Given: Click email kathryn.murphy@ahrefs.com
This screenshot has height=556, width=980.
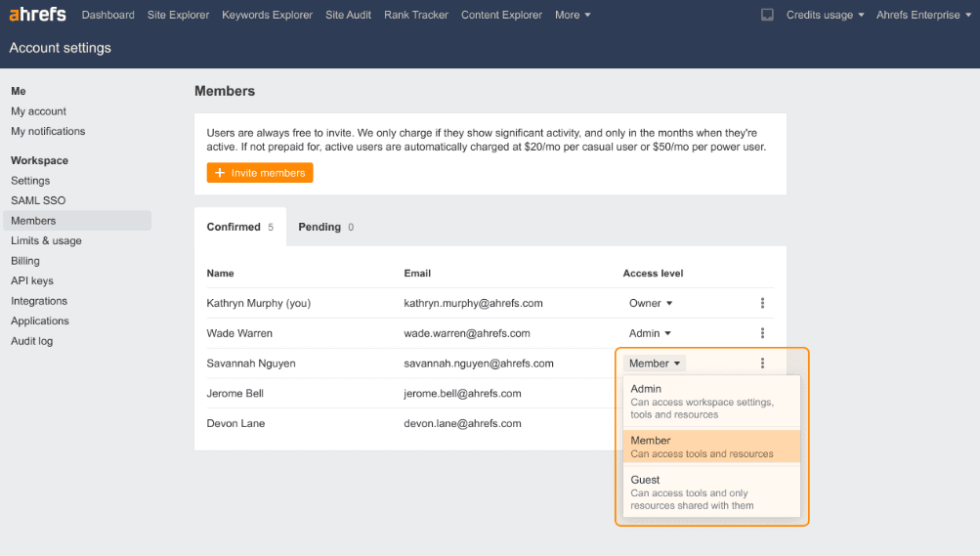Looking at the screenshot, I should (473, 303).
